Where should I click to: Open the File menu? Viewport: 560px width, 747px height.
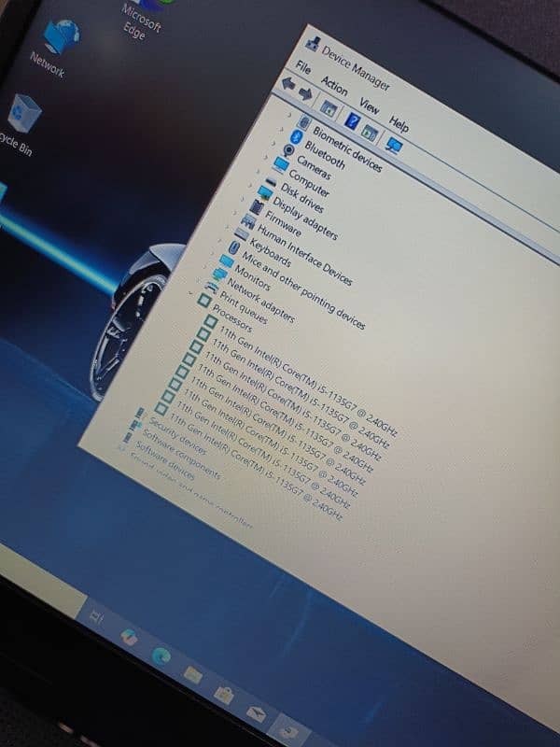303,67
